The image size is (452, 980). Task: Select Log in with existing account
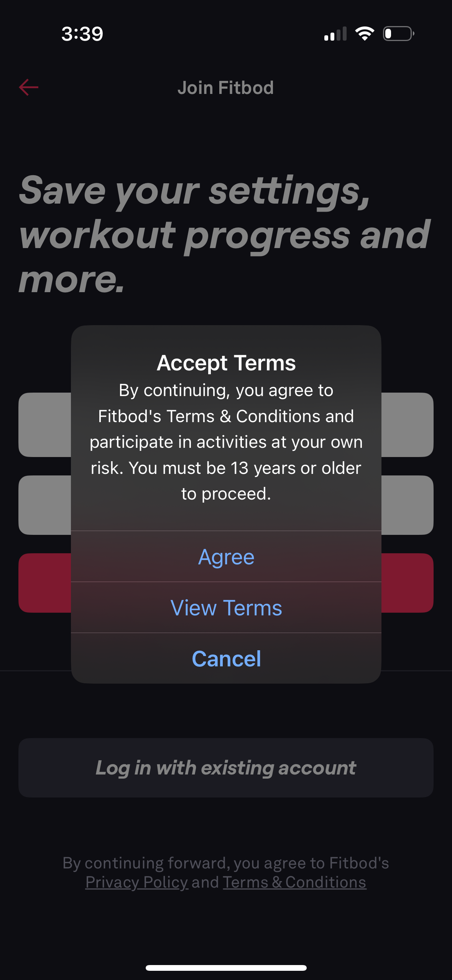[x=226, y=767]
